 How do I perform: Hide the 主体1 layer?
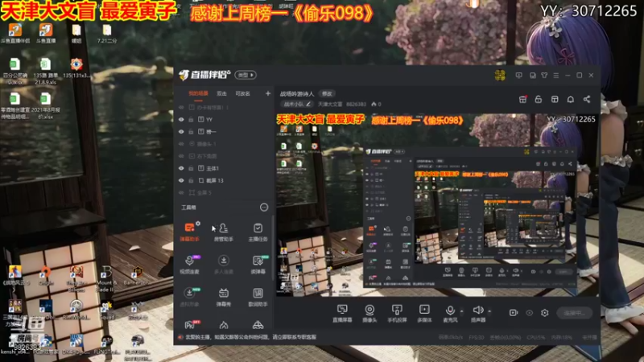click(181, 168)
